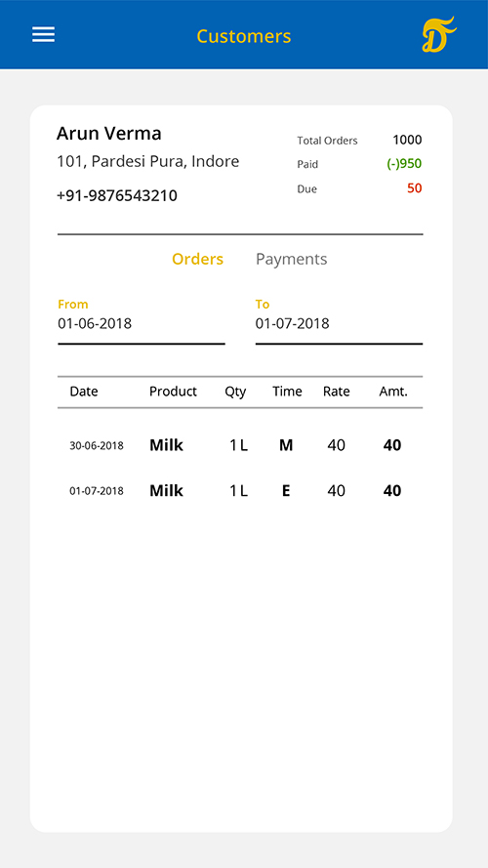Select the 30-06-2018 Milk order row
This screenshot has width=488, height=868.
tap(240, 445)
